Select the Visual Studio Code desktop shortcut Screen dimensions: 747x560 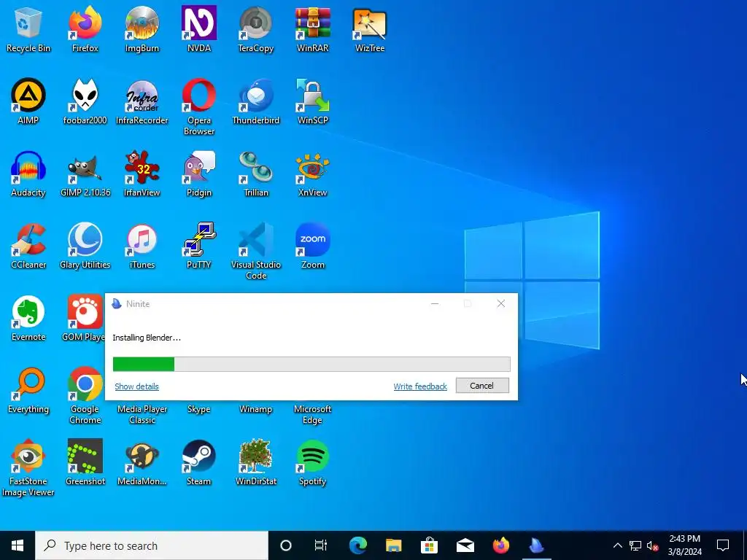click(x=256, y=251)
